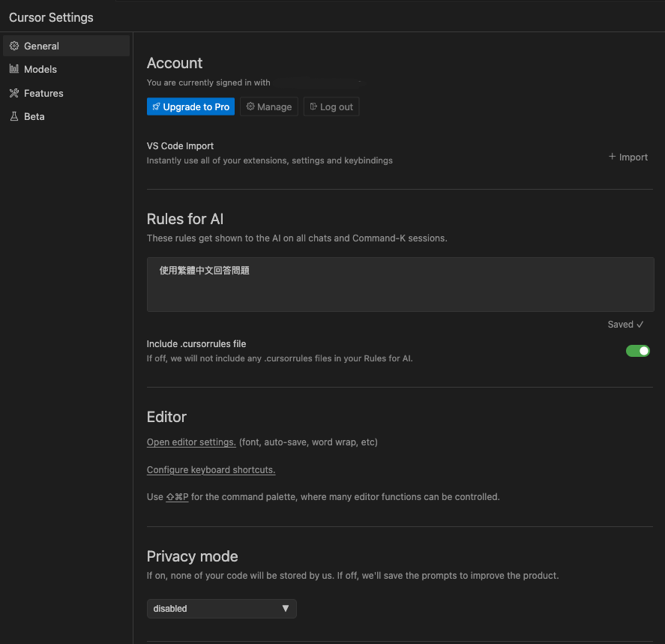Click the Privacy mode heading
The width and height of the screenshot is (665, 644).
tap(192, 556)
